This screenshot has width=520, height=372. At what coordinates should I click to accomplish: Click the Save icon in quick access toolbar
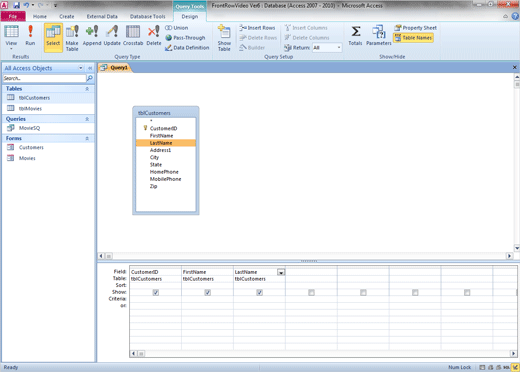click(x=16, y=5)
